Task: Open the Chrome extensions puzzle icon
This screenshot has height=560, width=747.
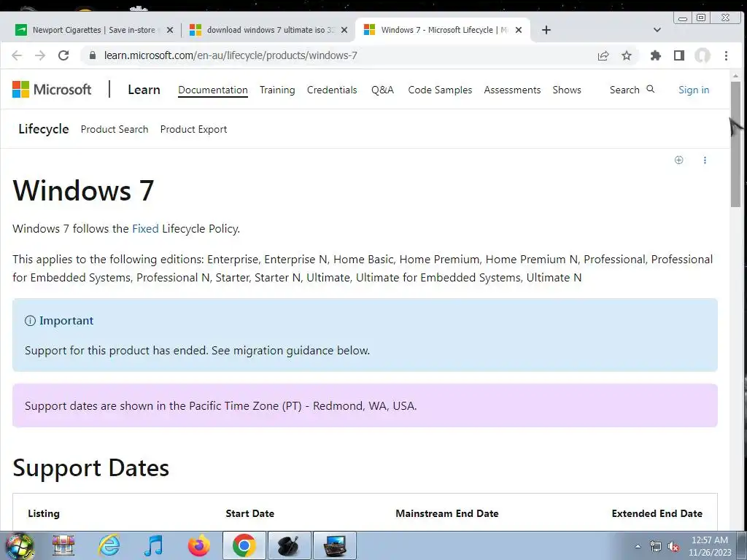Action: [x=656, y=55]
